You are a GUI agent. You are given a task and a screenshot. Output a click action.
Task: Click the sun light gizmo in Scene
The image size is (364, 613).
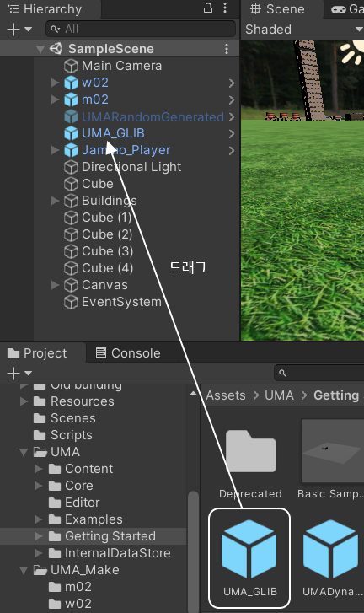tap(352, 52)
